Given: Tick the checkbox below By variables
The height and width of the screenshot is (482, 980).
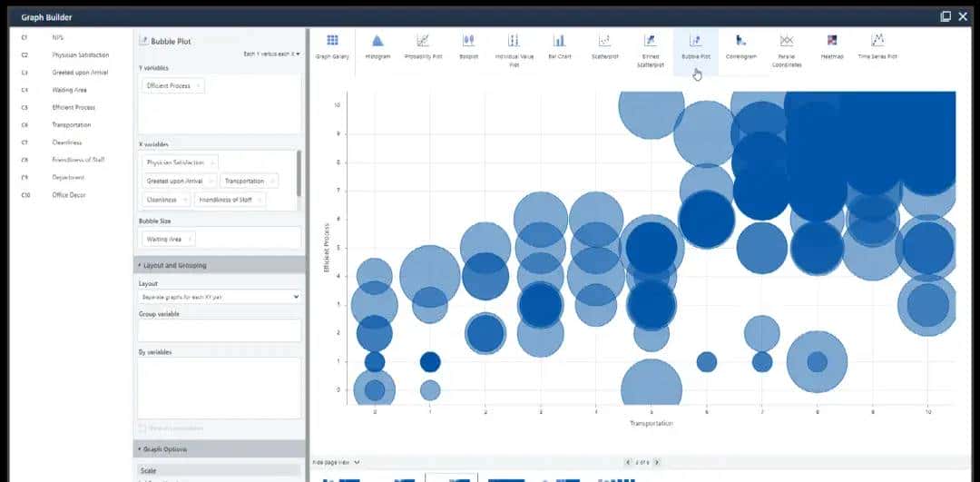Looking at the screenshot, I should pos(142,428).
